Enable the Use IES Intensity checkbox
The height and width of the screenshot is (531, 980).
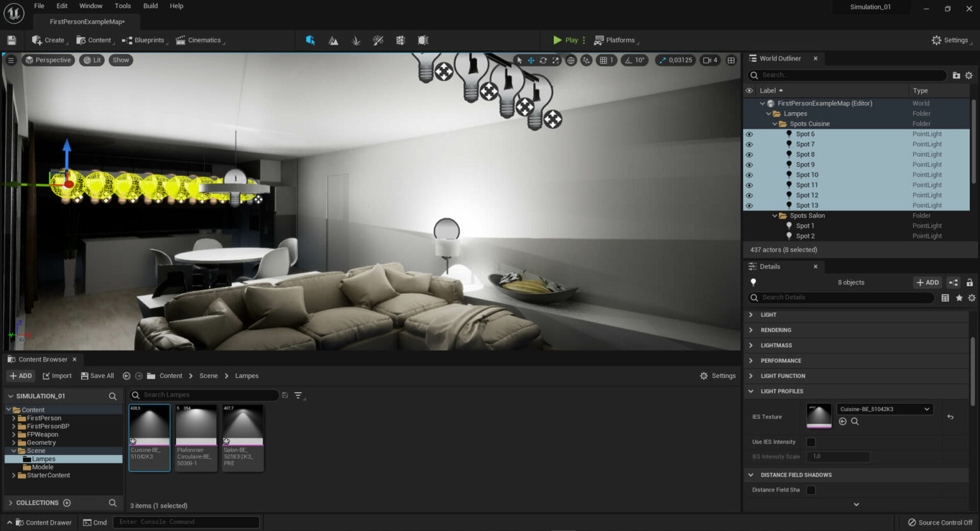(x=811, y=442)
